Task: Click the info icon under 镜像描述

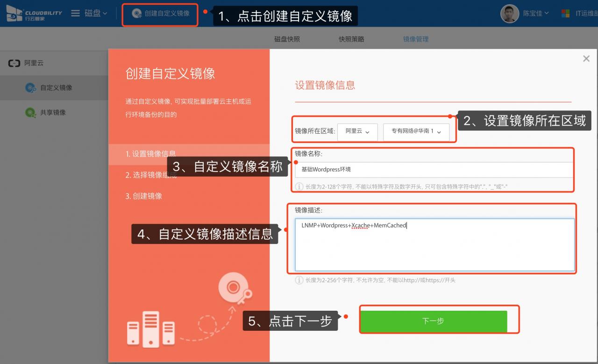Action: pos(299,280)
